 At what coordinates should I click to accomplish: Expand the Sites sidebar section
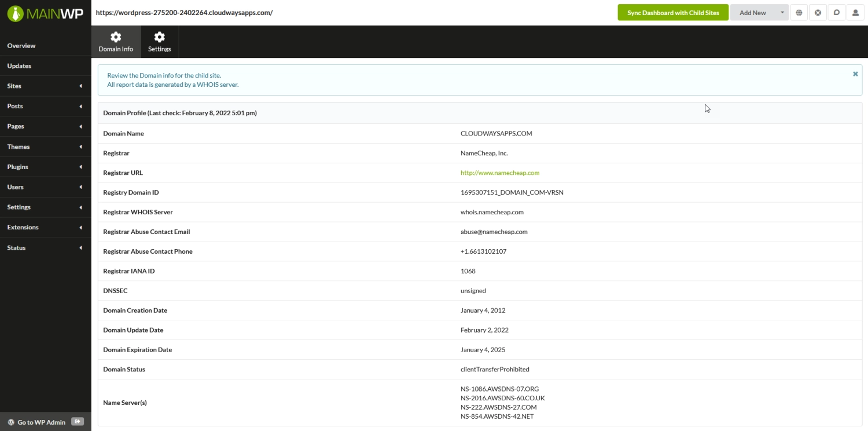tap(14, 86)
